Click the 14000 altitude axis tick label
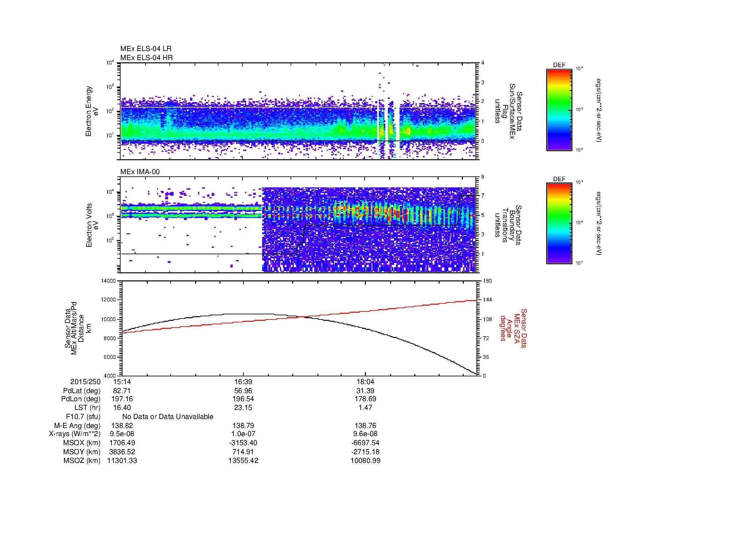 click(x=109, y=281)
